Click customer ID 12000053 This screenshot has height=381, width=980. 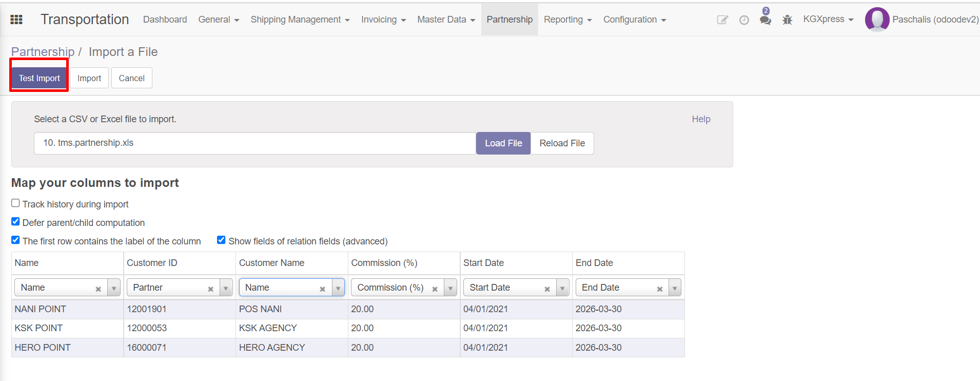pos(180,328)
